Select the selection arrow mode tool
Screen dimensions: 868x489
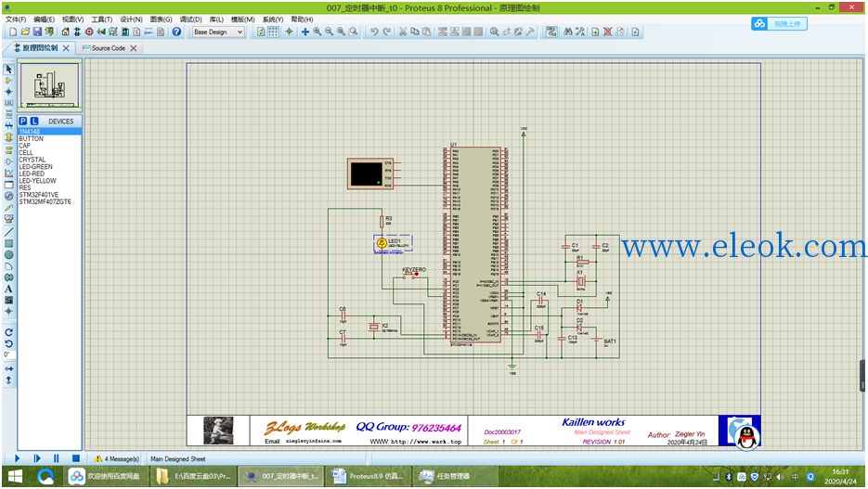pyautogui.click(x=9, y=70)
